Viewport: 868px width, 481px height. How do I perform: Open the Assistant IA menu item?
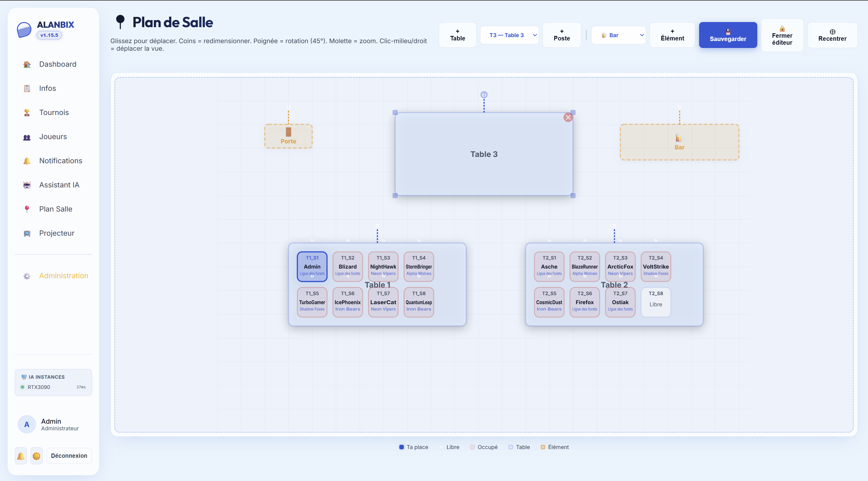click(x=53, y=185)
